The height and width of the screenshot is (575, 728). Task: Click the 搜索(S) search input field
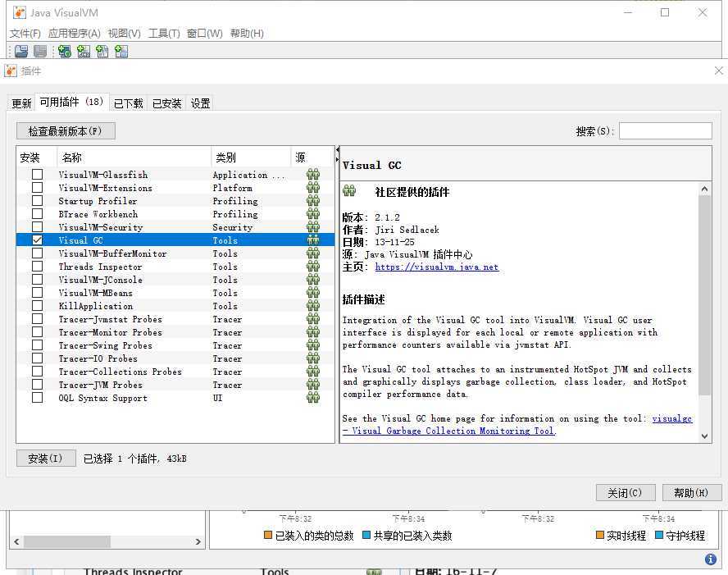click(x=666, y=131)
